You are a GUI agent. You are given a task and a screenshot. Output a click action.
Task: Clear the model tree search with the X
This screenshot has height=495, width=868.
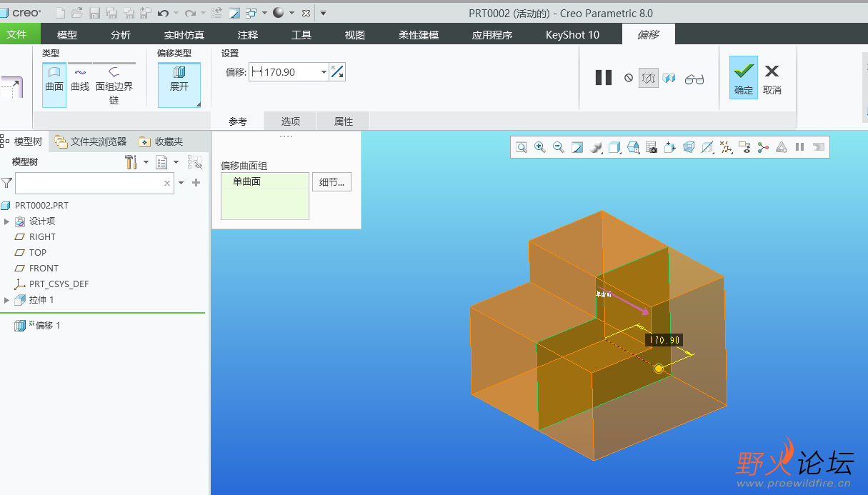167,184
